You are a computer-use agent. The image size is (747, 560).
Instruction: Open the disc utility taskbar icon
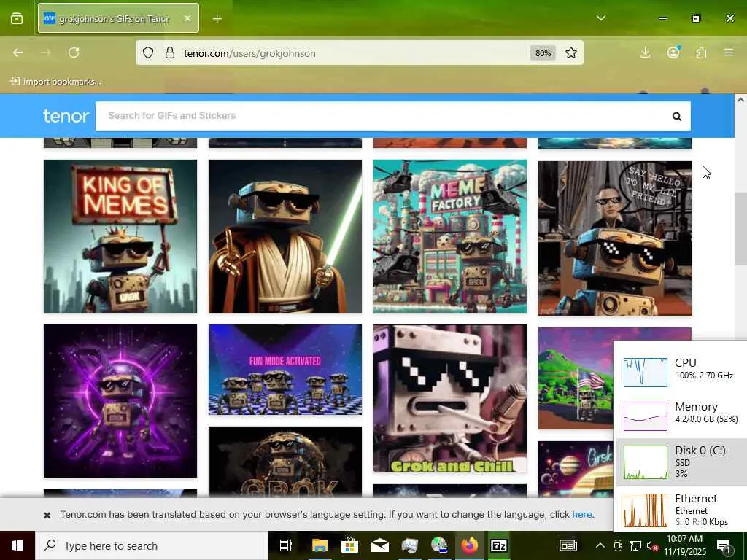439,545
